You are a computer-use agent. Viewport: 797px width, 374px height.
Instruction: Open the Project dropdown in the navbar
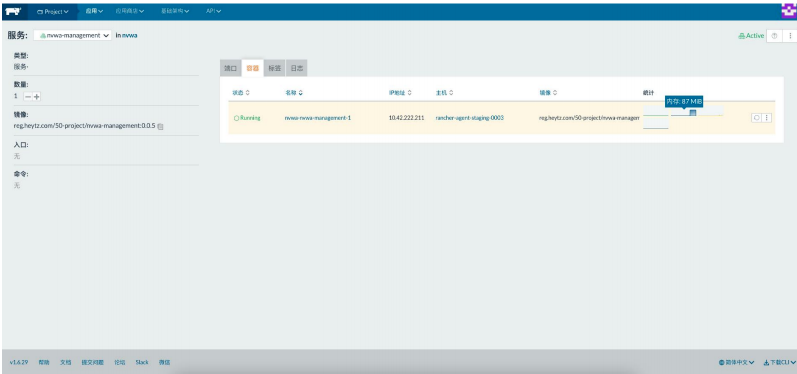tap(53, 12)
